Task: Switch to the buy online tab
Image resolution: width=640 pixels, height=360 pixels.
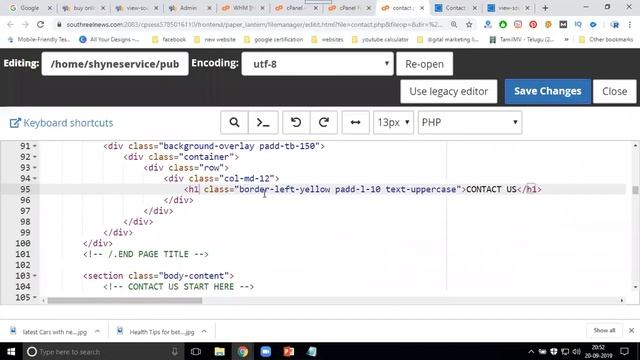Action: 84,8
